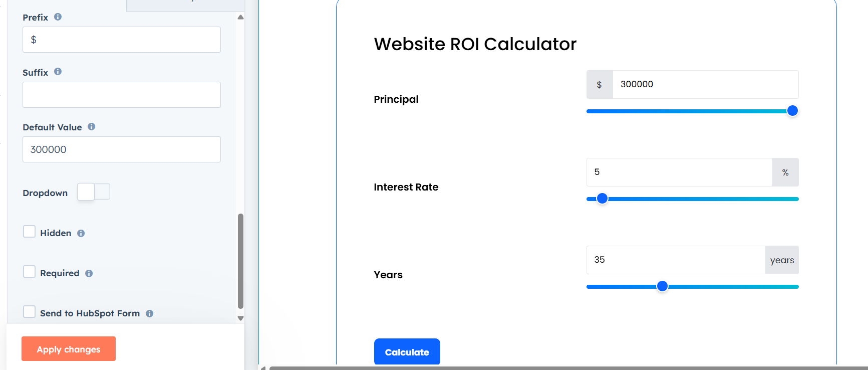
Task: Click the Interest Rate slider handle
Action: (603, 199)
